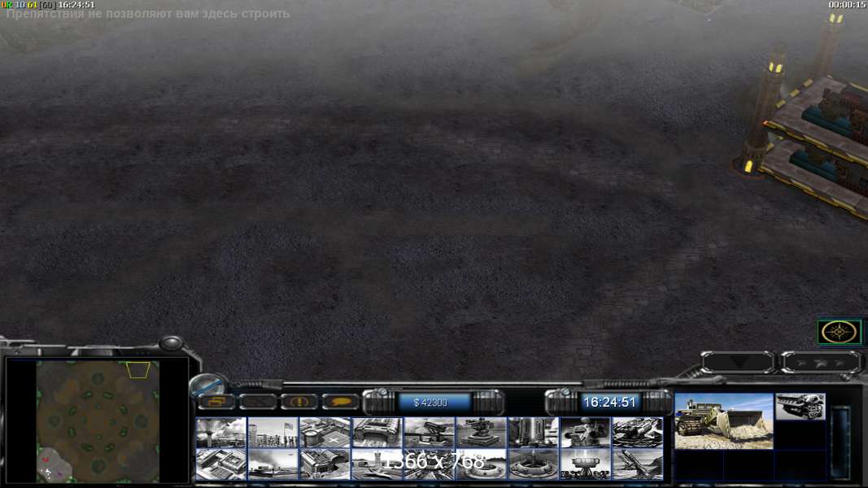Select the angled missile launcher icon
This screenshot has height=488, width=868.
click(637, 464)
